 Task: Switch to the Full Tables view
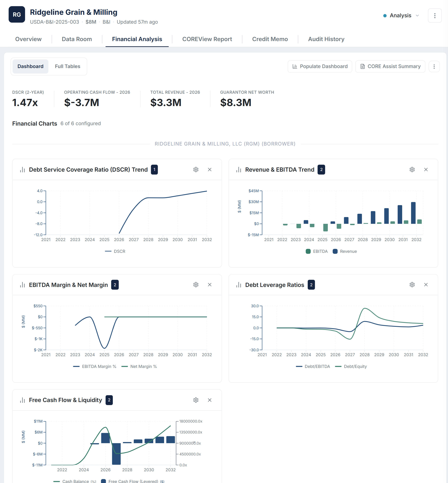67,66
